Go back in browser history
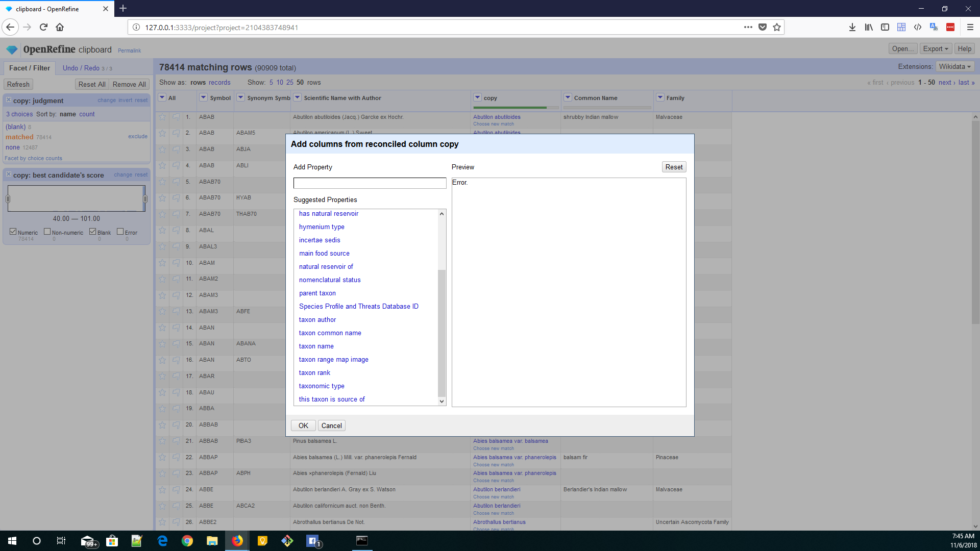980x551 pixels. click(10, 27)
